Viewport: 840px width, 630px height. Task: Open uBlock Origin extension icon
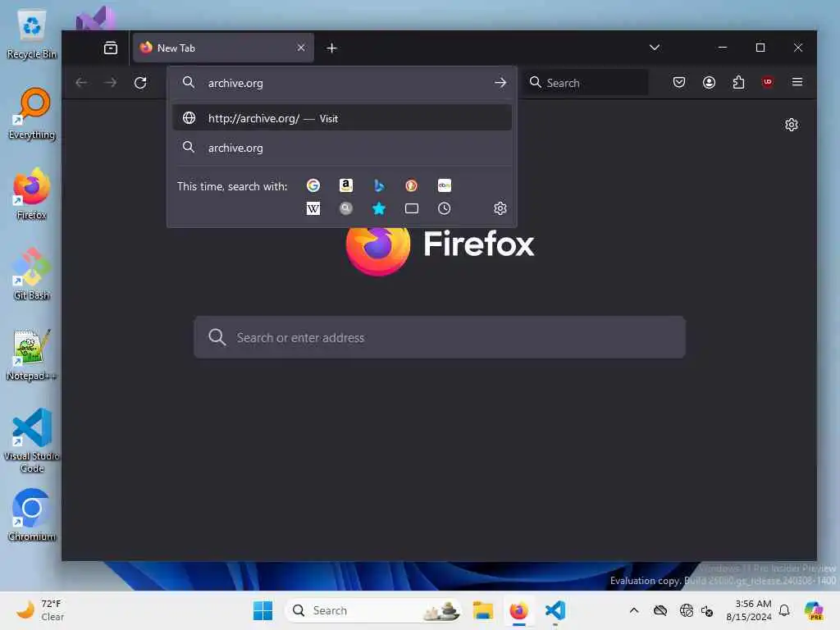[x=767, y=82]
